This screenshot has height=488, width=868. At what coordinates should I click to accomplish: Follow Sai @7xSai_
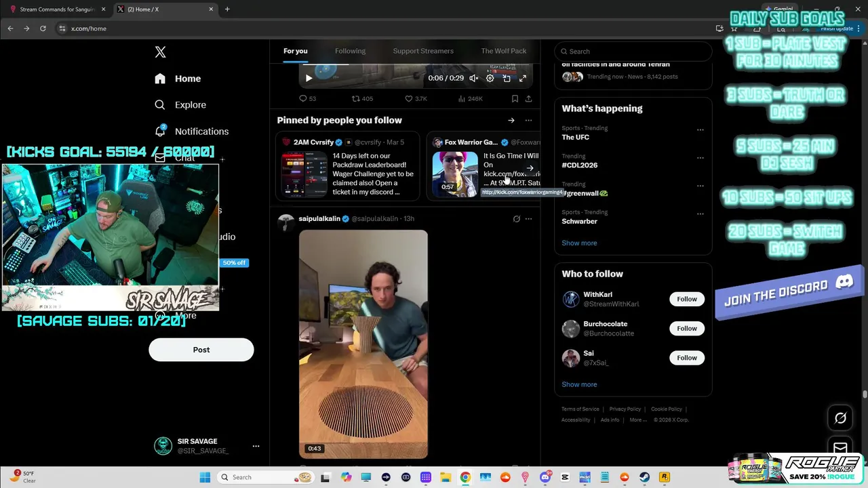686,358
